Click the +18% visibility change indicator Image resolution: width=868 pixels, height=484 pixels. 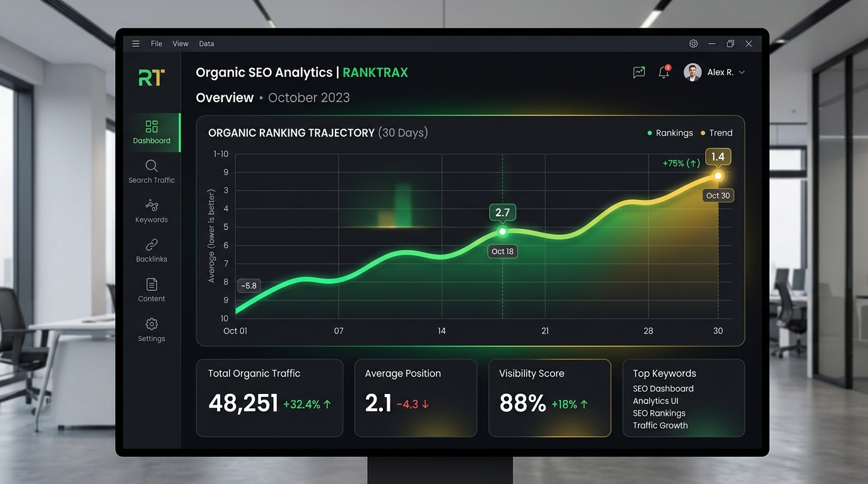click(570, 405)
